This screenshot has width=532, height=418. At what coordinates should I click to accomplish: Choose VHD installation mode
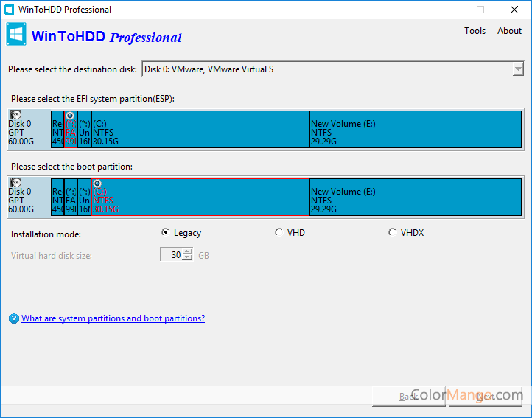pyautogui.click(x=279, y=233)
